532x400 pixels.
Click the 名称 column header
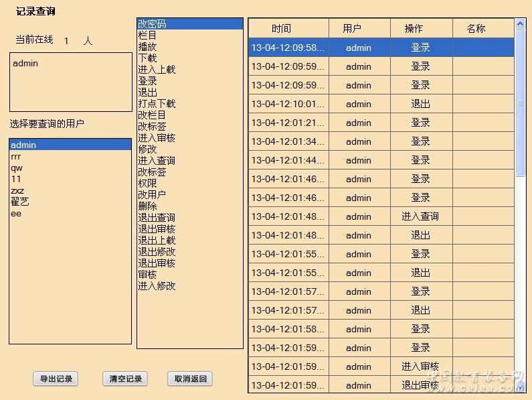point(476,29)
